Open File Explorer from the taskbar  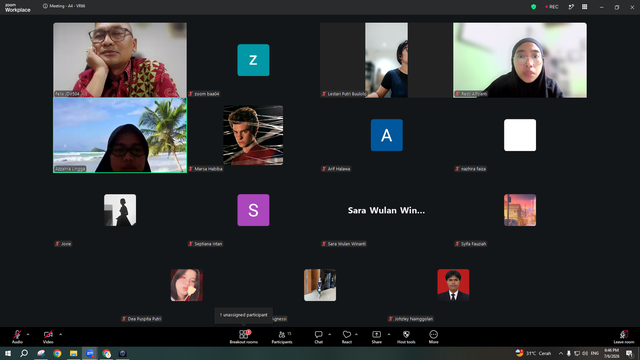tap(73, 353)
